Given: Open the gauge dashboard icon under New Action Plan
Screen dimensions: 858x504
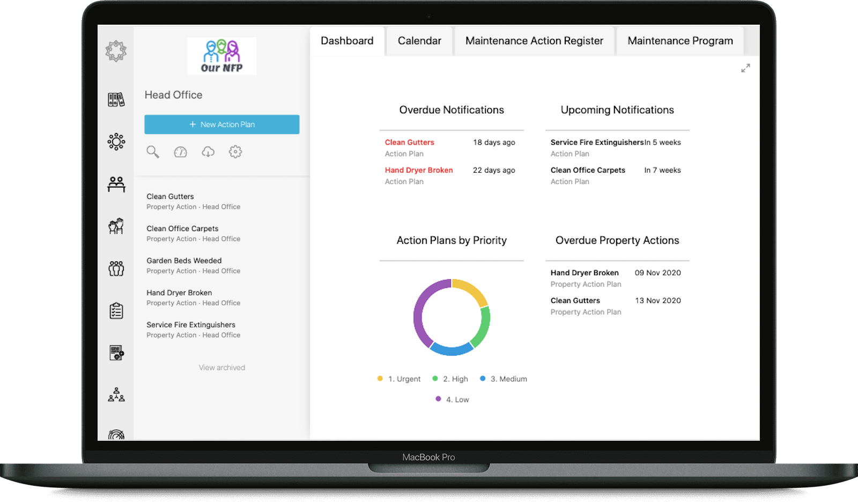Looking at the screenshot, I should 180,152.
